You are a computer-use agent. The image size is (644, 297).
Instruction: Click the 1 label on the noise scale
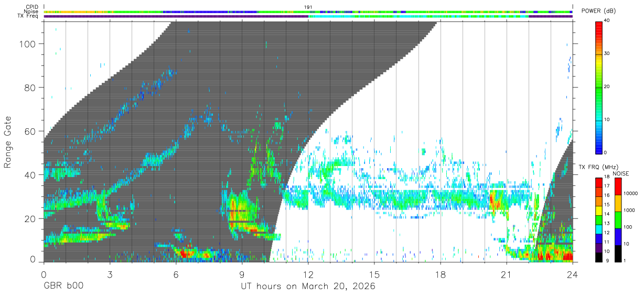[x=625, y=260]
